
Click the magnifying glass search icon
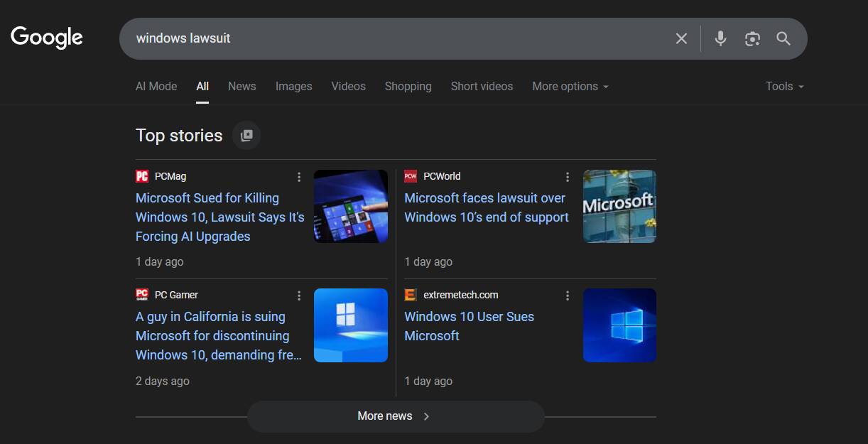click(x=783, y=38)
